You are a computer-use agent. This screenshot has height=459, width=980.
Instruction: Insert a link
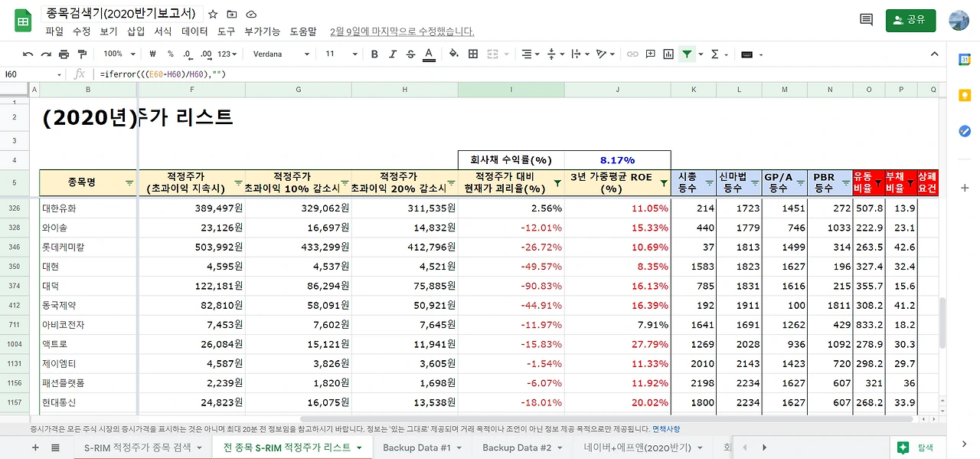tap(632, 54)
